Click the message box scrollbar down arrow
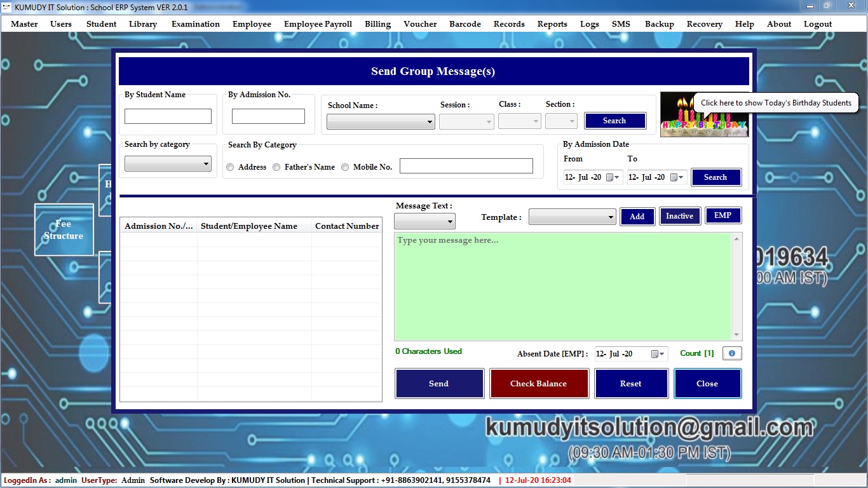The image size is (868, 488). coord(737,335)
